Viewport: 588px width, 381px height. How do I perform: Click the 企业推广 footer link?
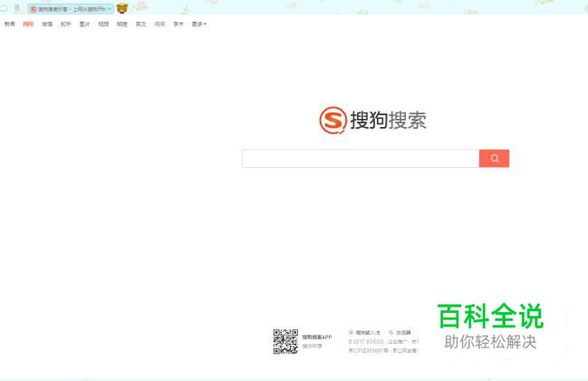click(x=398, y=342)
